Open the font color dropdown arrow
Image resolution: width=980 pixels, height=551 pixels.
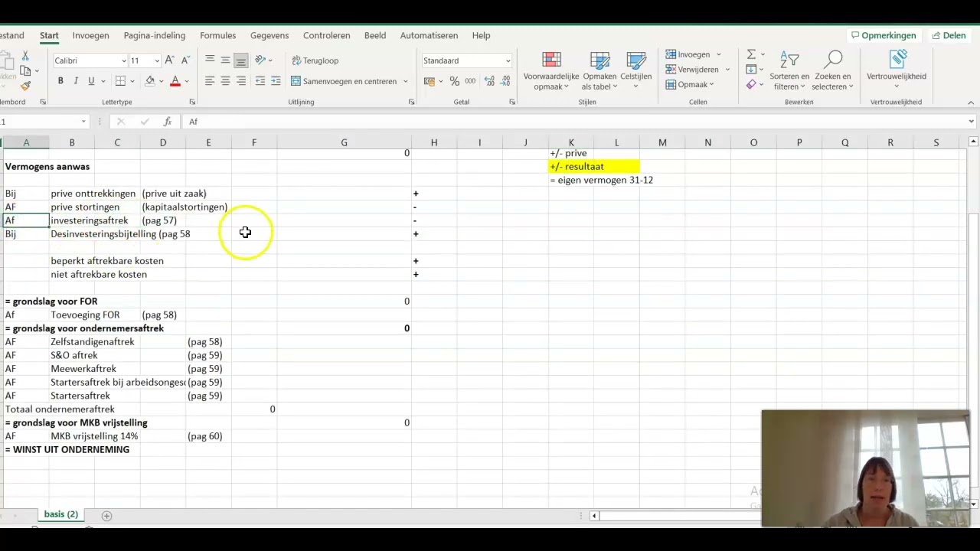tap(187, 81)
